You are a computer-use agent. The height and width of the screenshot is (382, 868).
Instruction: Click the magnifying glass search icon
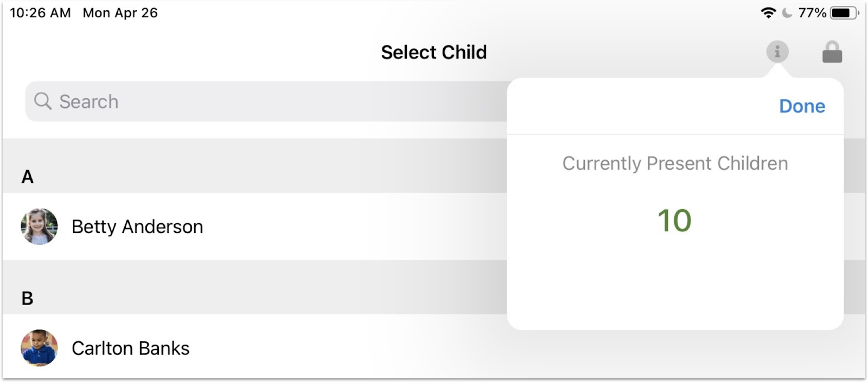42,101
